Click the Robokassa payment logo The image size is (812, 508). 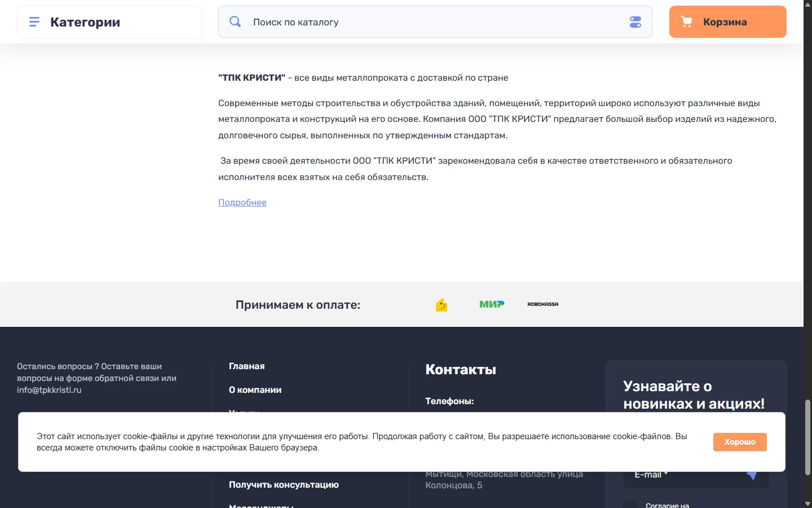pyautogui.click(x=543, y=304)
